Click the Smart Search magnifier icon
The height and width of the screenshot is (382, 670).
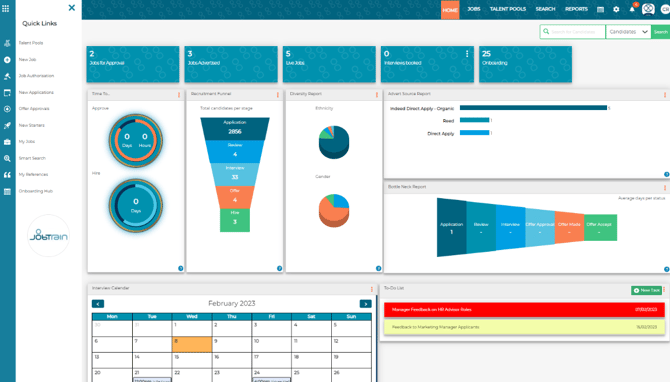[7, 158]
